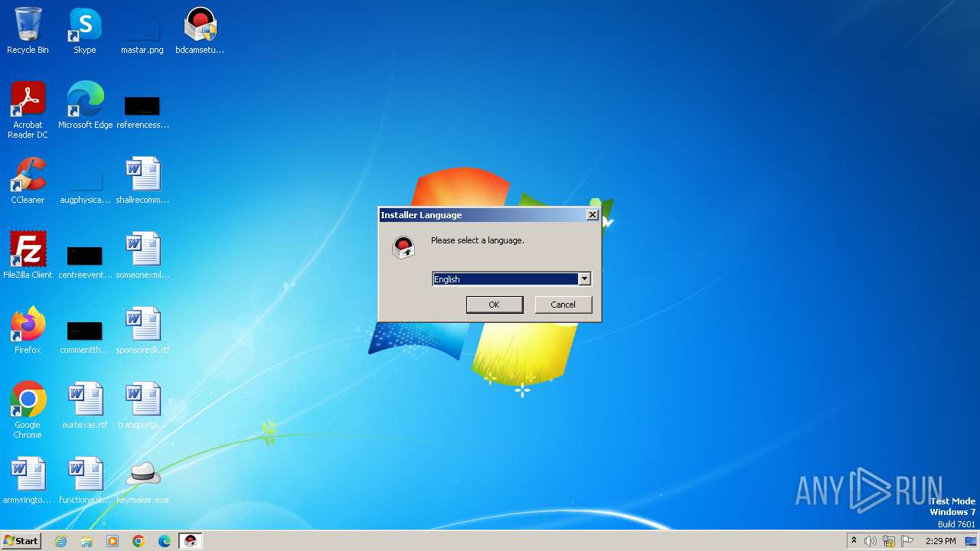Select eurtexas.rtf document icon
The image size is (980, 551).
(85, 406)
